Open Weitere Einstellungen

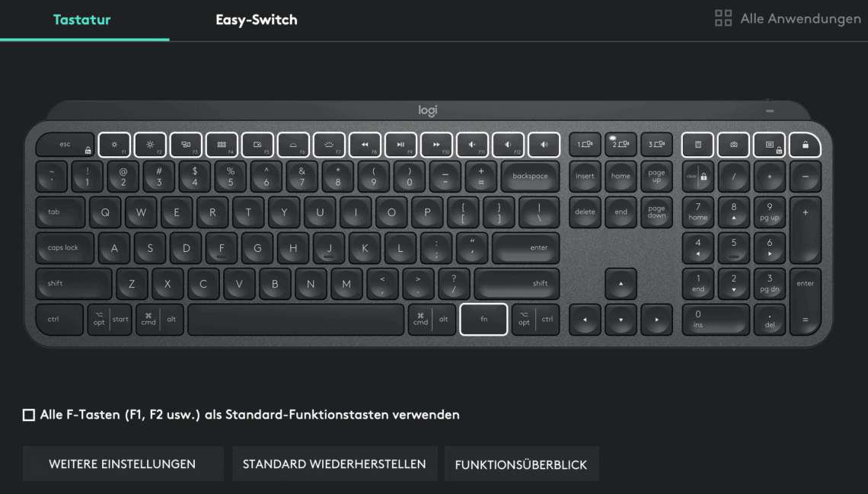pos(123,463)
